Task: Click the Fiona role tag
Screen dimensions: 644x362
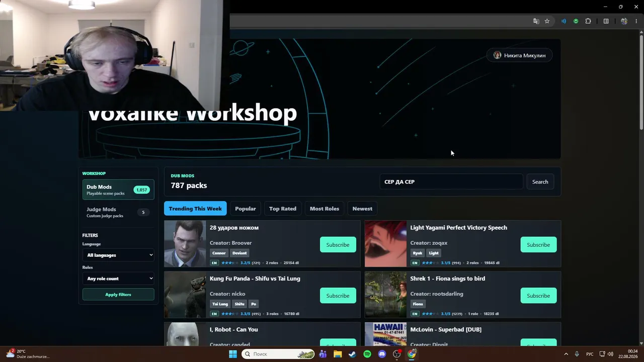Action: (418, 304)
